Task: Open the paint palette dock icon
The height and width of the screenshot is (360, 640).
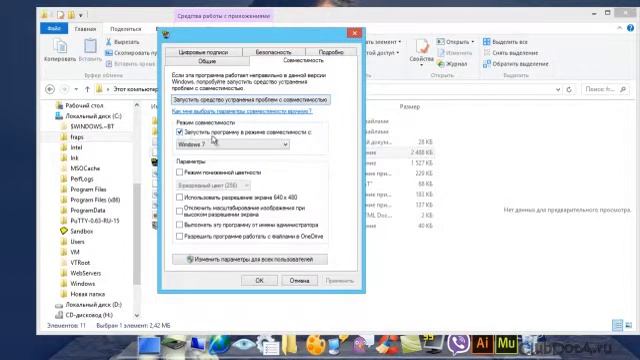Action: (316, 344)
